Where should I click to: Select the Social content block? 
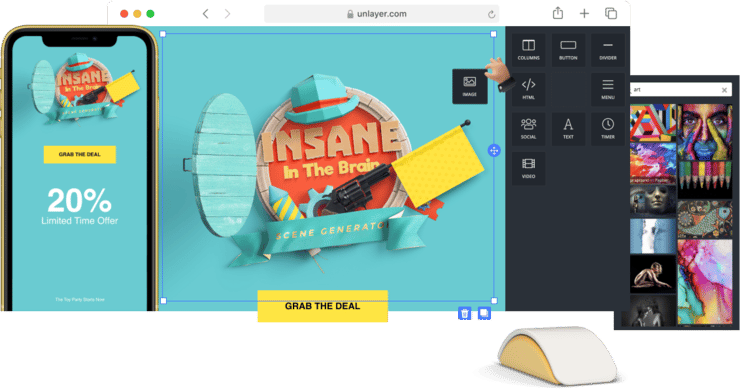point(528,129)
